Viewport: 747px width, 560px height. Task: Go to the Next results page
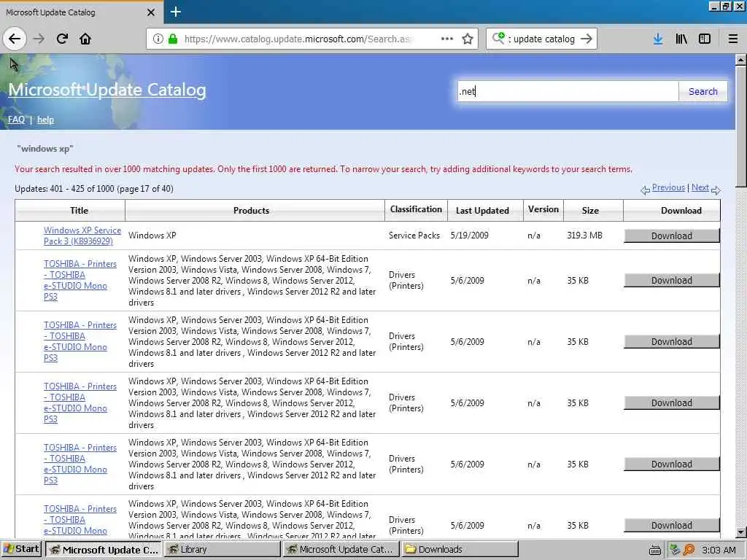point(700,187)
